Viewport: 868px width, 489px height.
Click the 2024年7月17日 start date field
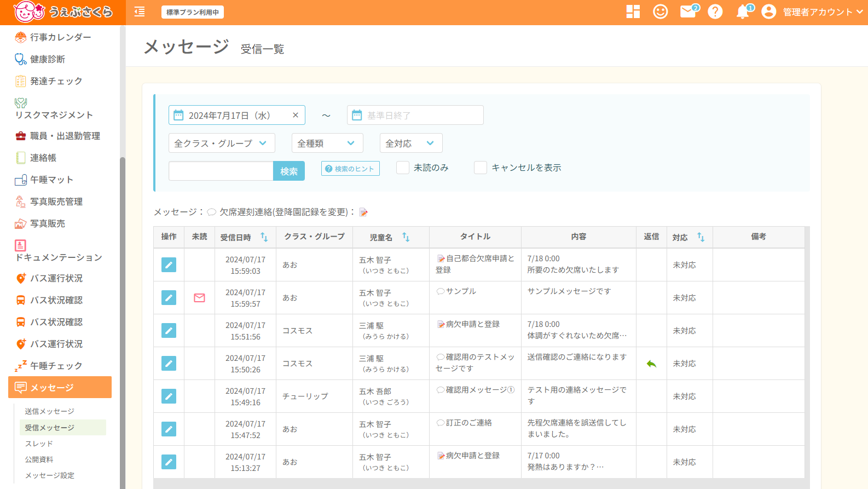point(237,115)
